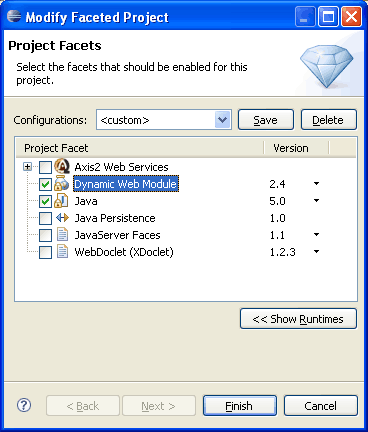This screenshot has width=368, height=432.
Task: Open Dynamic Web Module version dropdown arrow
Action: pyautogui.click(x=316, y=184)
